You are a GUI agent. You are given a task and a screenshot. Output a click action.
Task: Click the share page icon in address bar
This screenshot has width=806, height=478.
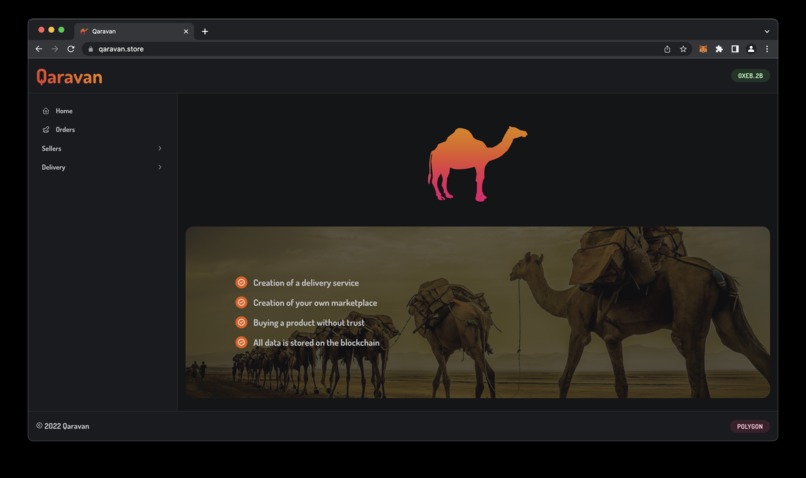click(x=667, y=49)
